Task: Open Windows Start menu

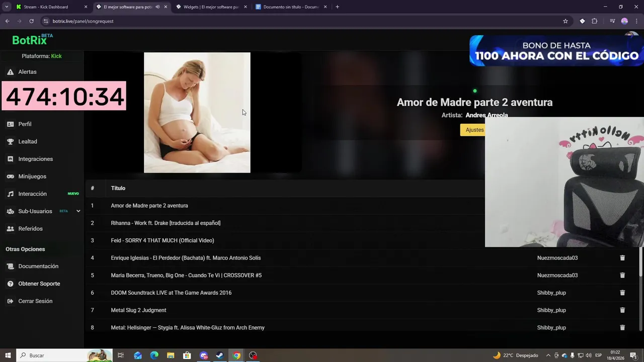Action: pos(8,355)
